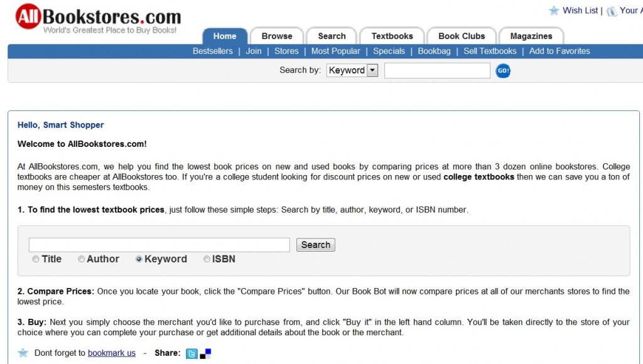Click the blue GO! search button
This screenshot has height=364, width=643.
[503, 71]
